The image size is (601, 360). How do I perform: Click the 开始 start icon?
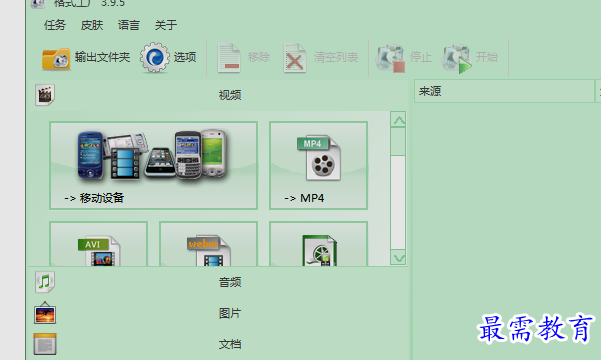pyautogui.click(x=456, y=58)
